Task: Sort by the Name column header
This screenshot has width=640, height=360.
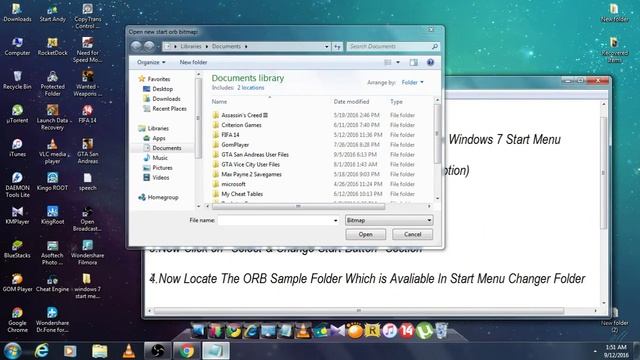Action: [219, 102]
